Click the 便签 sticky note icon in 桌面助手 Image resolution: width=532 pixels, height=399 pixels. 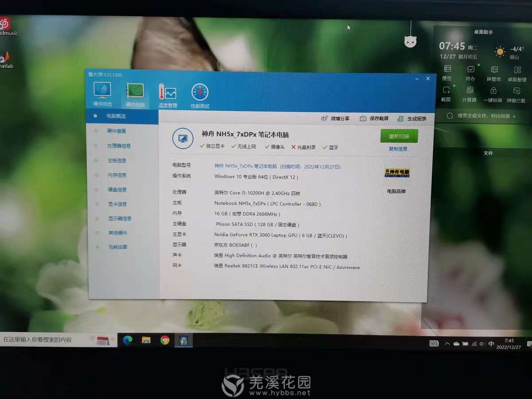447,69
